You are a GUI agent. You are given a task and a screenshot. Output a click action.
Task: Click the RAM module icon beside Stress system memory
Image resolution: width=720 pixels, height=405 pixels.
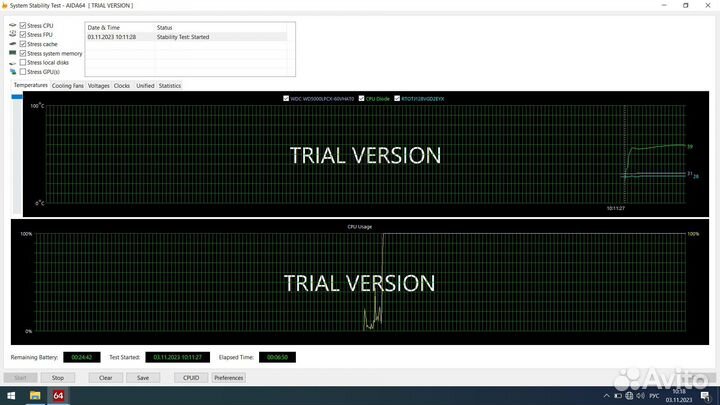[12, 53]
